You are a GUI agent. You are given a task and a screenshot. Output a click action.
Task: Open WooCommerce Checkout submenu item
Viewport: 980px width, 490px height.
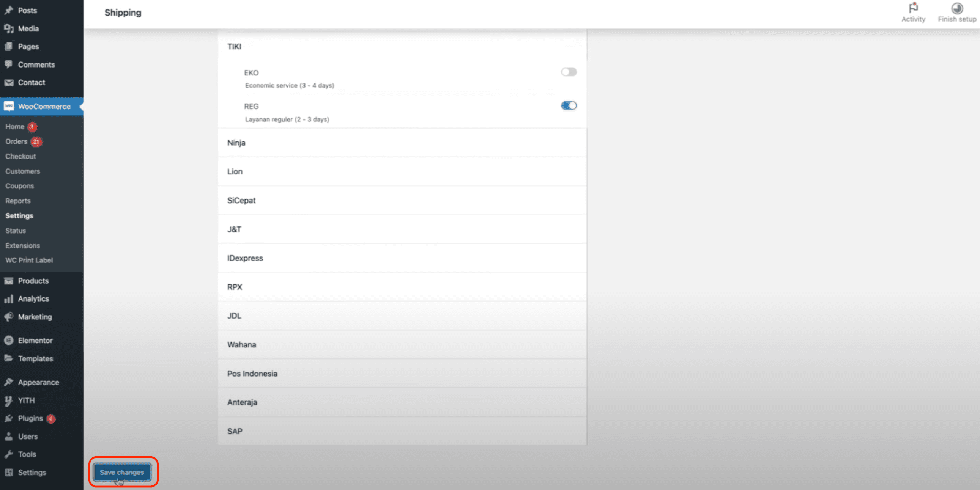[x=20, y=156]
